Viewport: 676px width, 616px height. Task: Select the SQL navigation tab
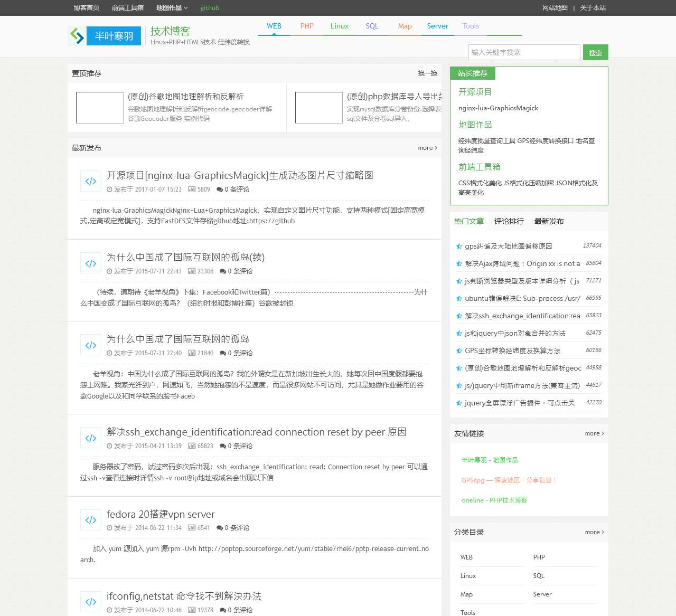372,26
